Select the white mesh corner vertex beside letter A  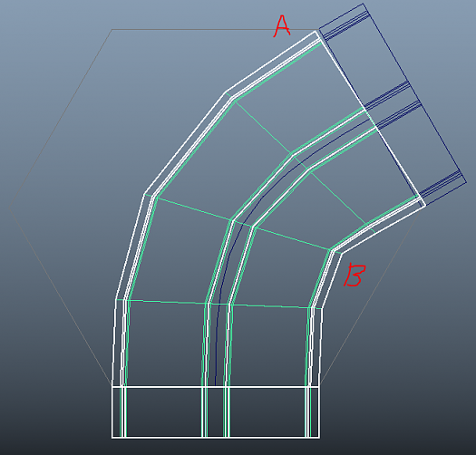pos(316,31)
